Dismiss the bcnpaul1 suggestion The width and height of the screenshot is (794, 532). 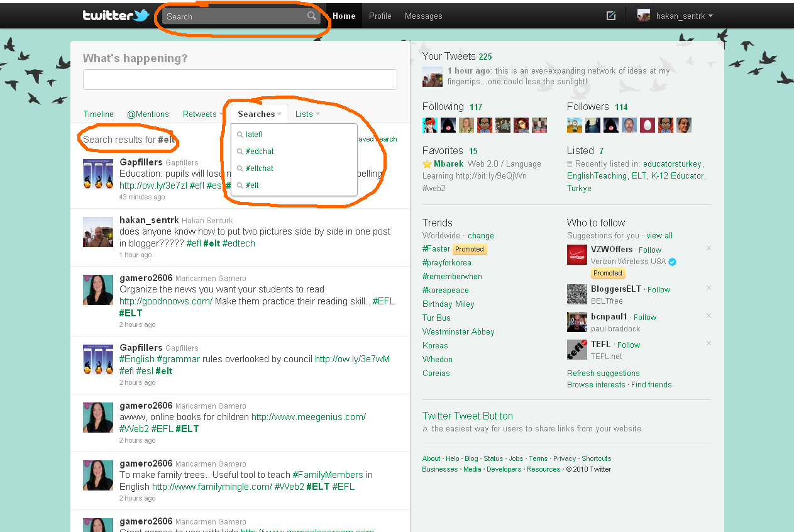point(709,316)
